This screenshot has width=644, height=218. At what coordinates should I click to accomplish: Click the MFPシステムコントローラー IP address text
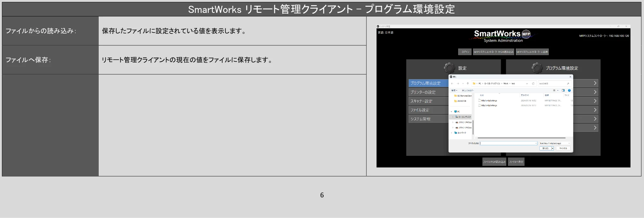point(604,36)
